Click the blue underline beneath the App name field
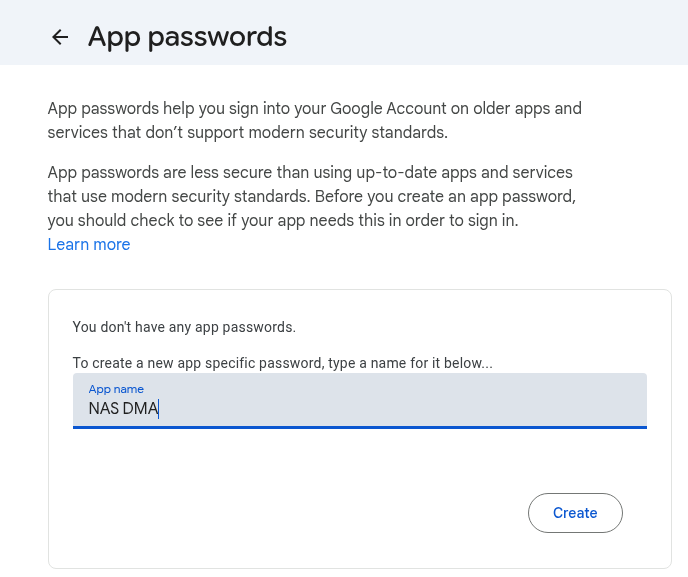This screenshot has width=688, height=577. pos(360,427)
